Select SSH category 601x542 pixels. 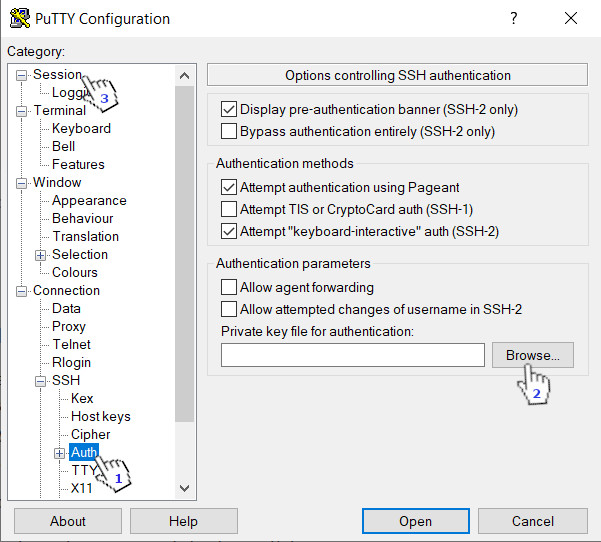click(x=66, y=381)
